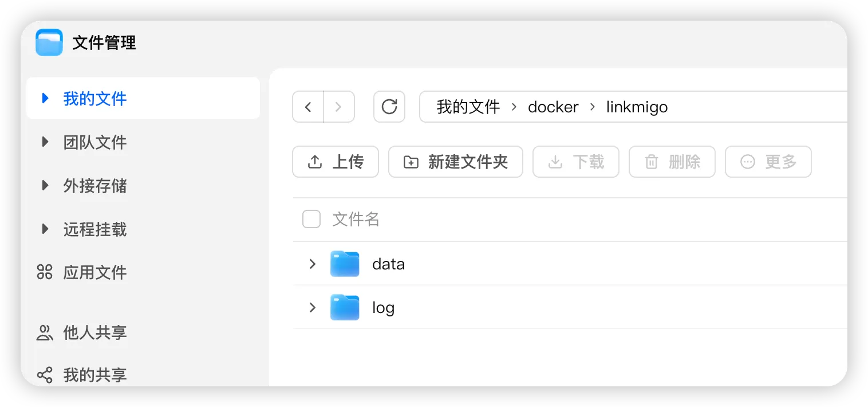The width and height of the screenshot is (868, 407).
Task: Click the 上传 upload button
Action: tap(336, 162)
